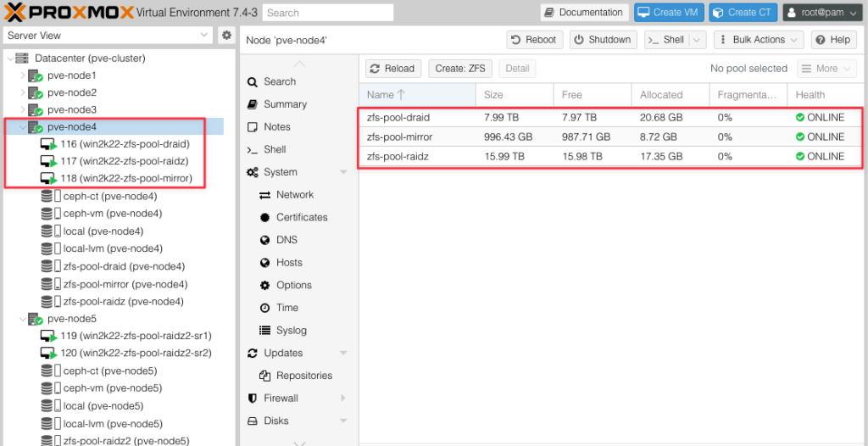Click local-lvm (pve-node4) storage icon

tap(51, 248)
